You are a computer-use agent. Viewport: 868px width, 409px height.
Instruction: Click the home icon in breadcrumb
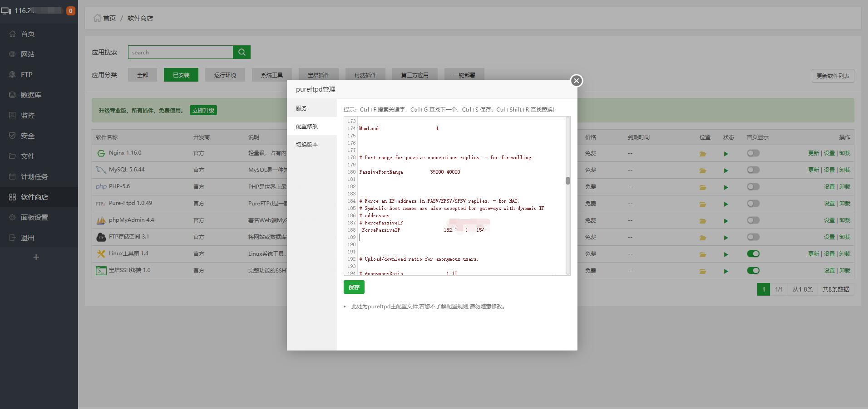[97, 18]
